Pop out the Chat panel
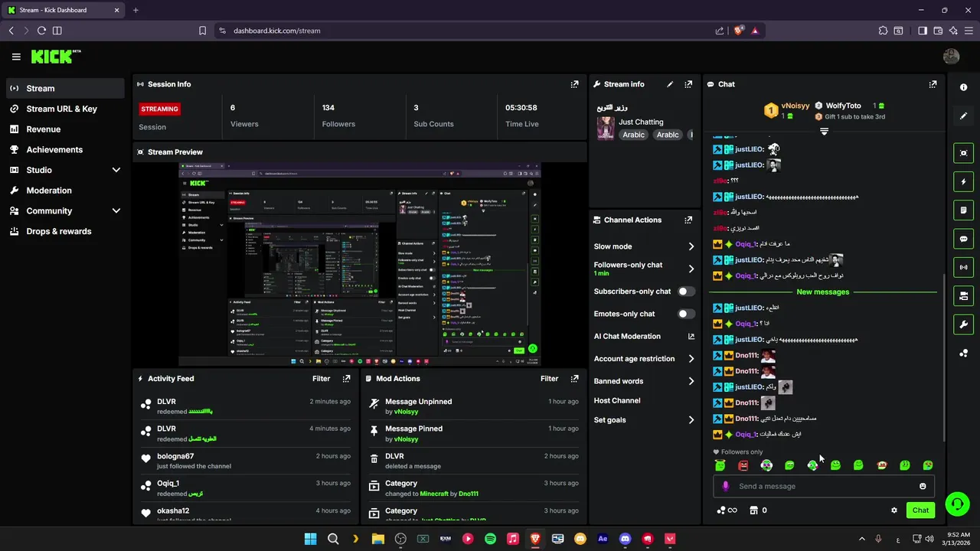This screenshot has height=551, width=980. [x=933, y=84]
